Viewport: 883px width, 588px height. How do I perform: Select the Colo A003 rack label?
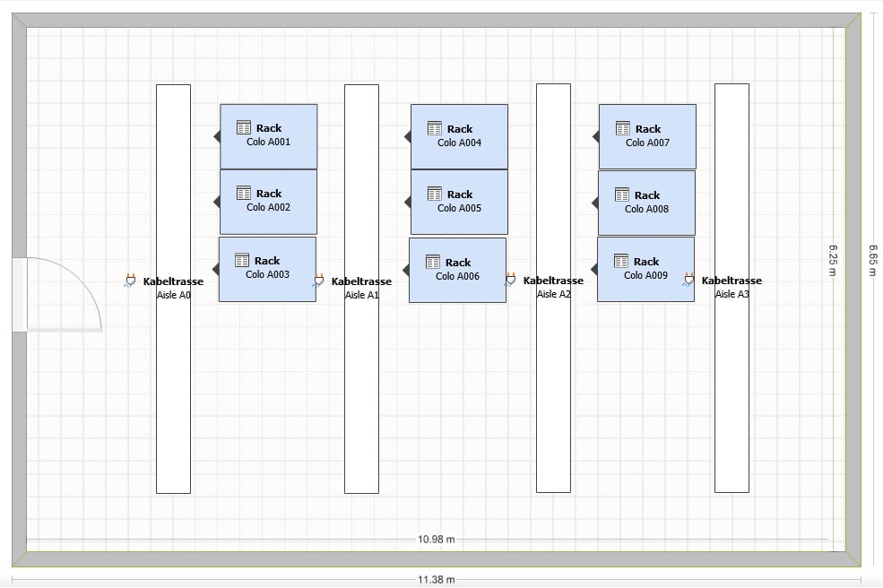[267, 274]
